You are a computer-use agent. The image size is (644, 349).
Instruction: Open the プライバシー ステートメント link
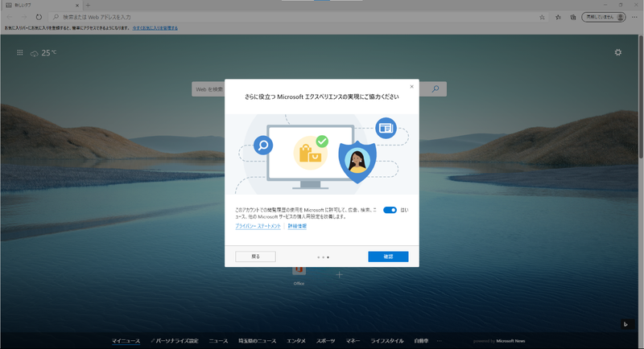coord(258,226)
